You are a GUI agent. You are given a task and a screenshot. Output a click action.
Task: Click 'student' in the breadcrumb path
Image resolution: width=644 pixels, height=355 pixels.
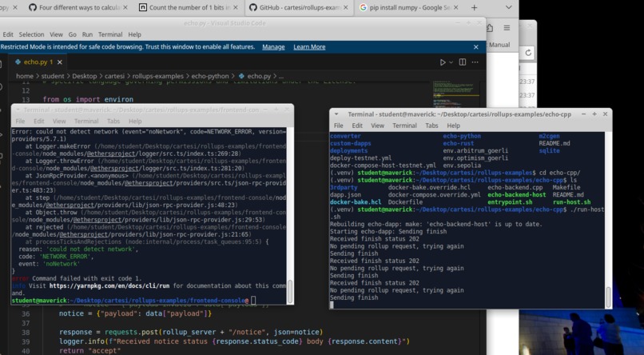(x=53, y=76)
